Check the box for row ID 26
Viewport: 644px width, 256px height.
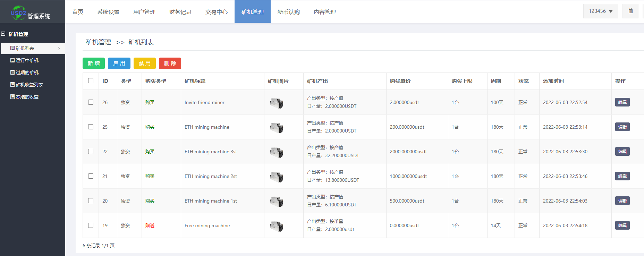click(91, 102)
